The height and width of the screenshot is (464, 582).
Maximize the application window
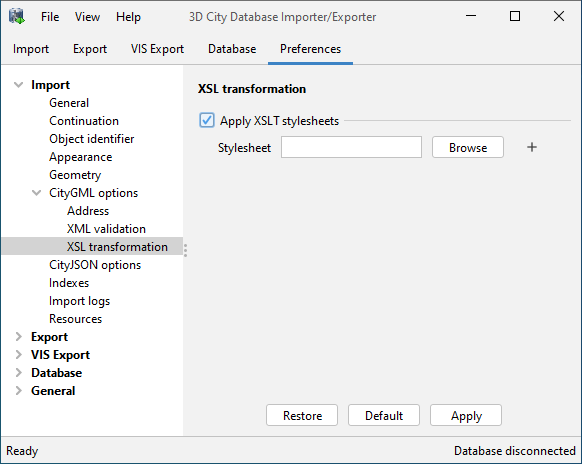tap(515, 16)
